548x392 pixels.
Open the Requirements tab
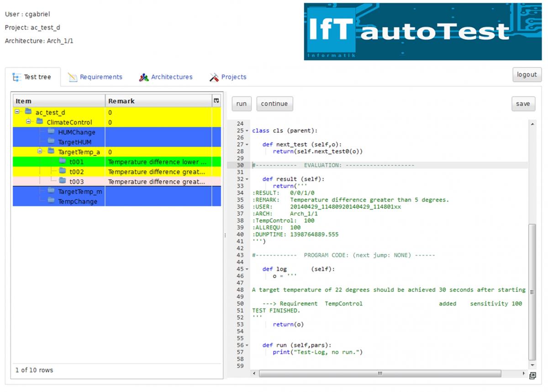[x=101, y=77]
